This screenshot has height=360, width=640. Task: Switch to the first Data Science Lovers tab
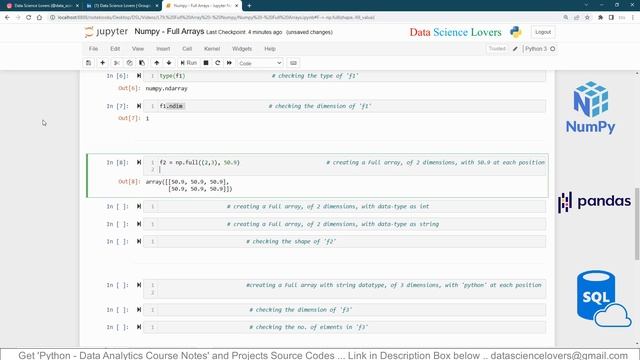click(42, 6)
